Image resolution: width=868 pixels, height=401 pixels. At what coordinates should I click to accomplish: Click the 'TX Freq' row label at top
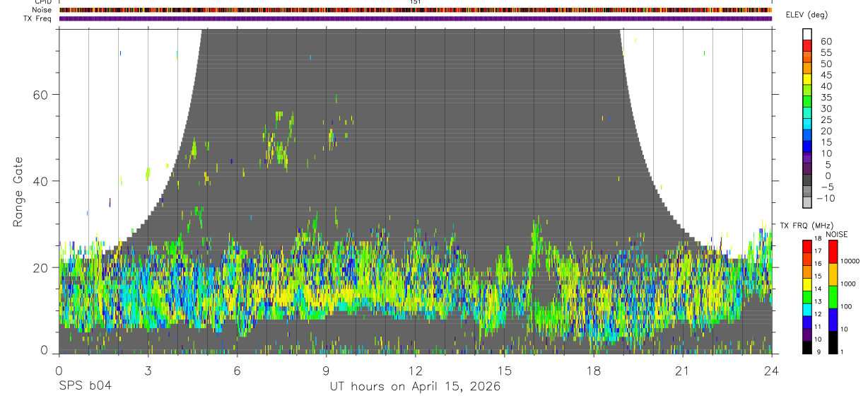[39, 18]
